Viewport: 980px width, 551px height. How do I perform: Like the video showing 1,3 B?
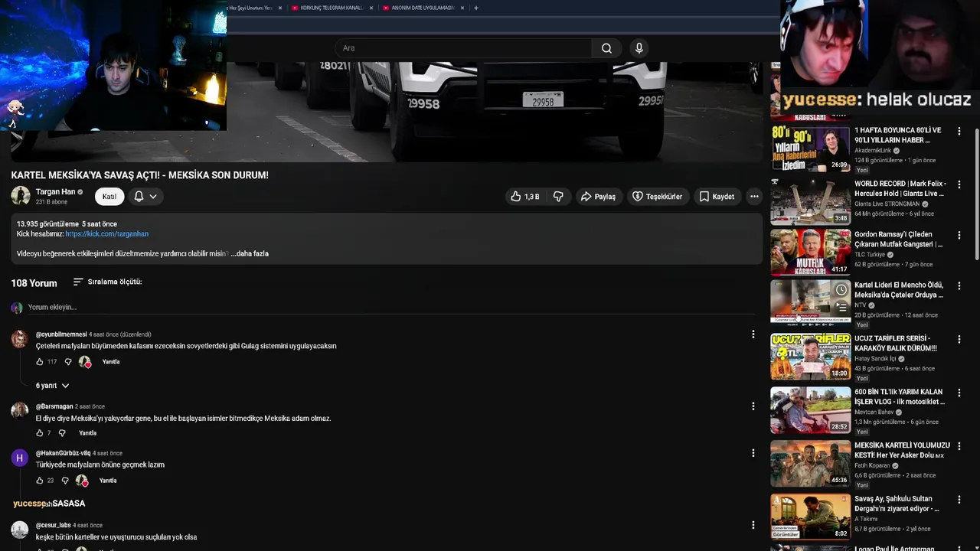point(525,197)
